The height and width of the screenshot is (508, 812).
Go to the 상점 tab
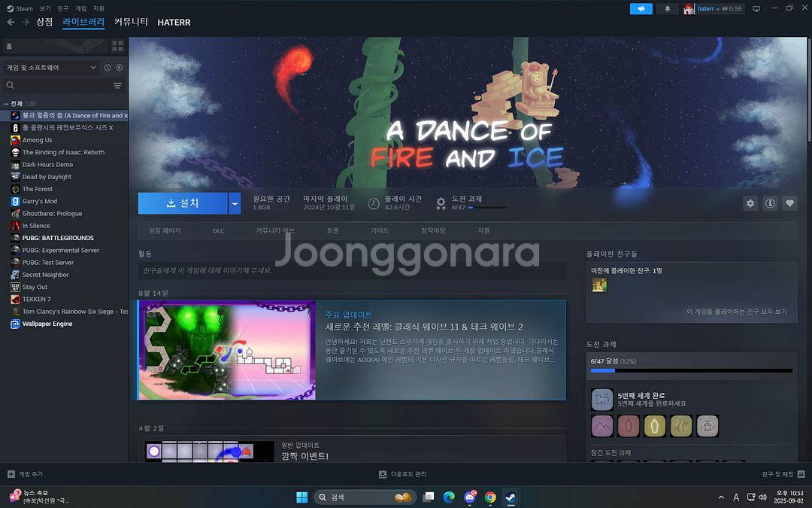44,23
